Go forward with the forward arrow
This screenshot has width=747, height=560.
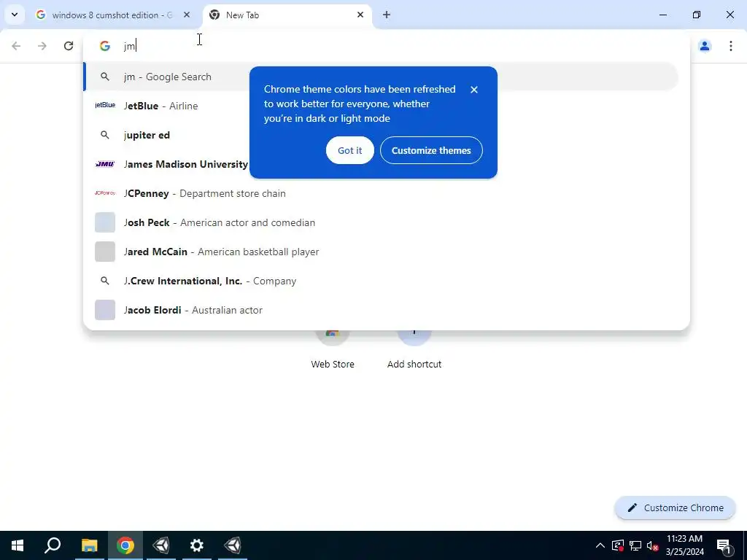click(x=42, y=46)
